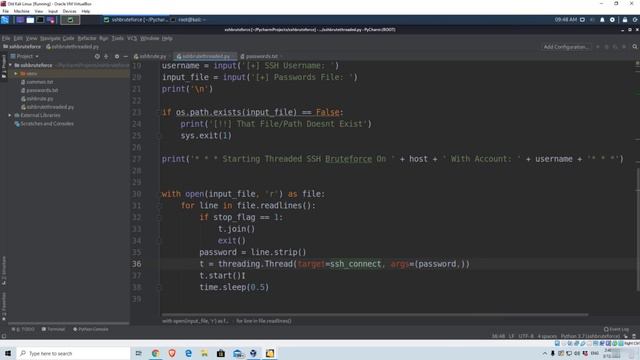Click the Favorites vertical sidebar tab
The image size is (640, 360).
(4, 306)
